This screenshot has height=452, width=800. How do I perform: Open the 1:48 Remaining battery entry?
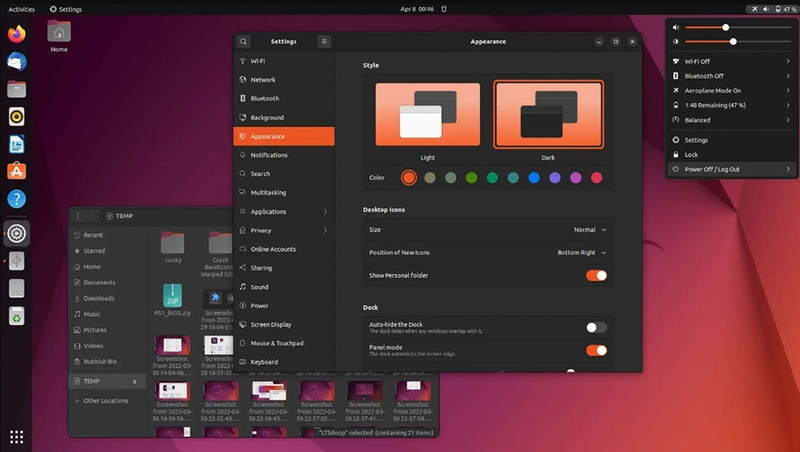[731, 106]
